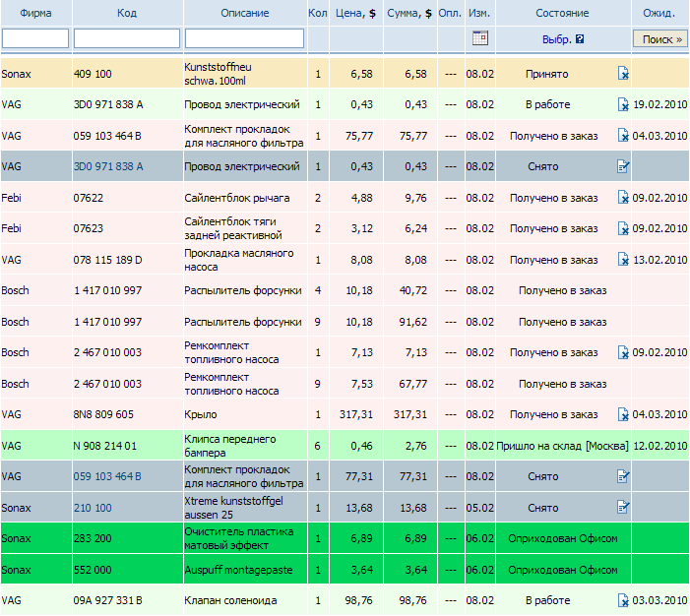Open the code link 059 103 464 B in the Снято row
This screenshot has height=616, width=690.
pos(107,476)
